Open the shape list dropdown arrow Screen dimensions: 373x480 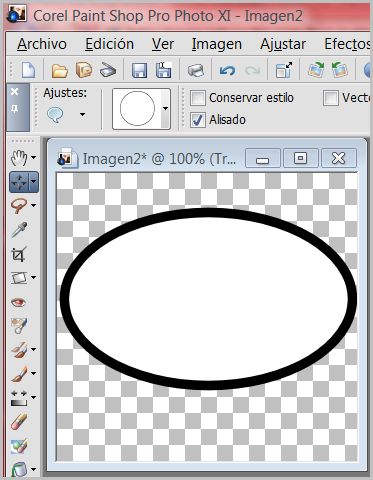[165, 108]
